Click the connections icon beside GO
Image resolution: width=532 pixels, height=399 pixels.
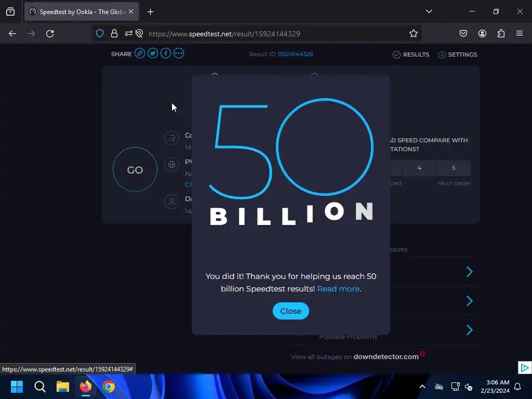171,138
